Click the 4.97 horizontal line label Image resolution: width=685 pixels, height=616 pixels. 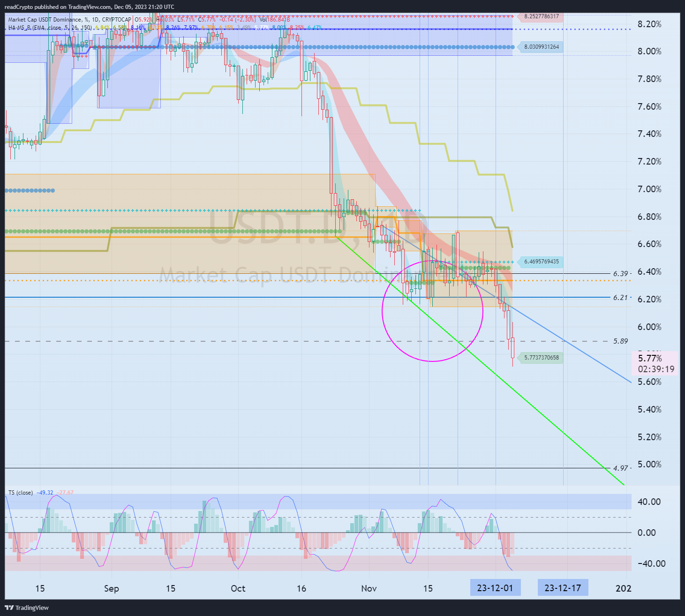click(620, 468)
